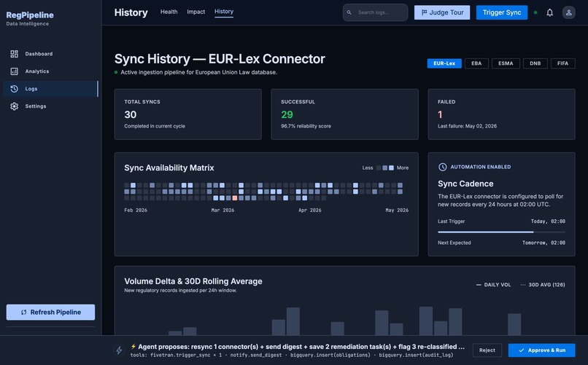Screen dimensions: 588x365
Task: Open the Analytics sidebar item
Action: point(50,71)
